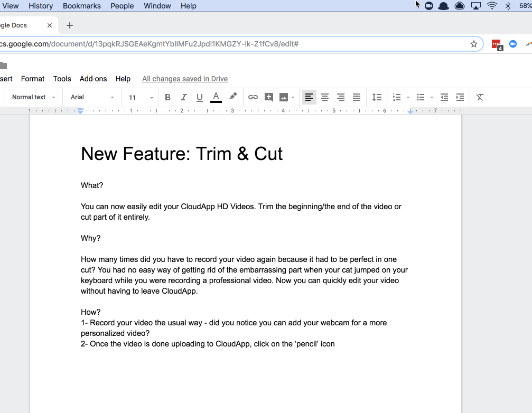Open a new browser tab
Image resolution: width=532 pixels, height=413 pixels.
[x=70, y=25]
